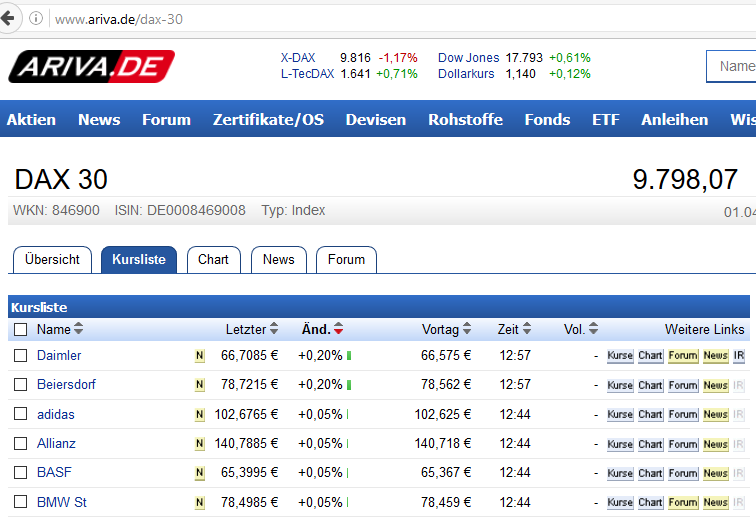This screenshot has width=756, height=519.
Task: Open the site info icon in address bar
Action: [36, 18]
